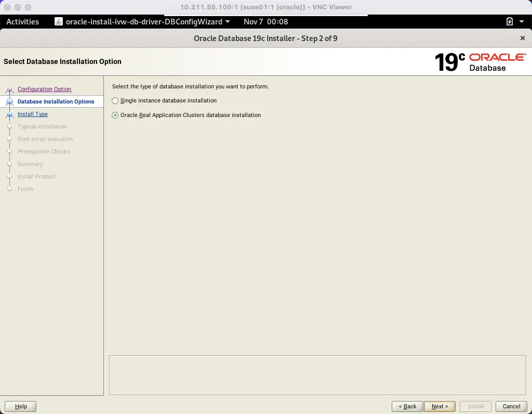Viewport: 532px width, 414px height.
Task: Click the Prerequisite Checks step indicator
Action: pyautogui.click(x=10, y=151)
